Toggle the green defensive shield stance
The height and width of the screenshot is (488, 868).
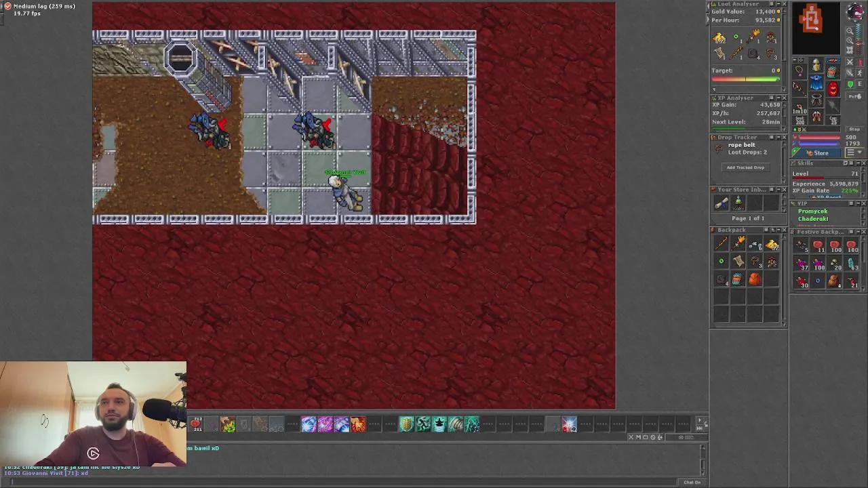coord(850,84)
